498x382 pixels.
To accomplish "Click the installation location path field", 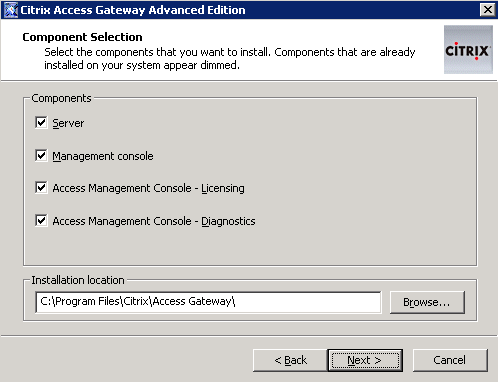I will [x=208, y=302].
